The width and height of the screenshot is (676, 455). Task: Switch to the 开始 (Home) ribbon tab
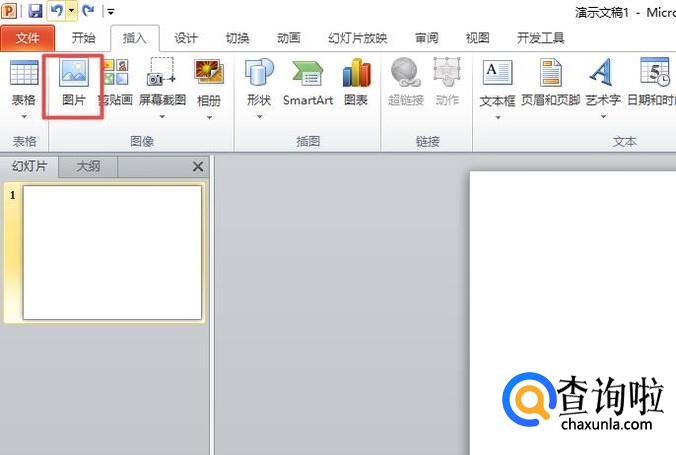point(83,38)
